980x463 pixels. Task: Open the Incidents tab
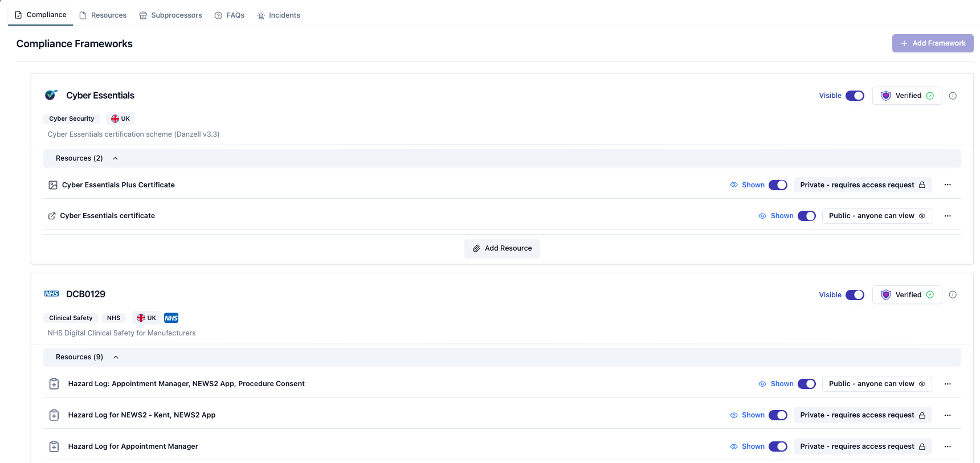(x=279, y=15)
